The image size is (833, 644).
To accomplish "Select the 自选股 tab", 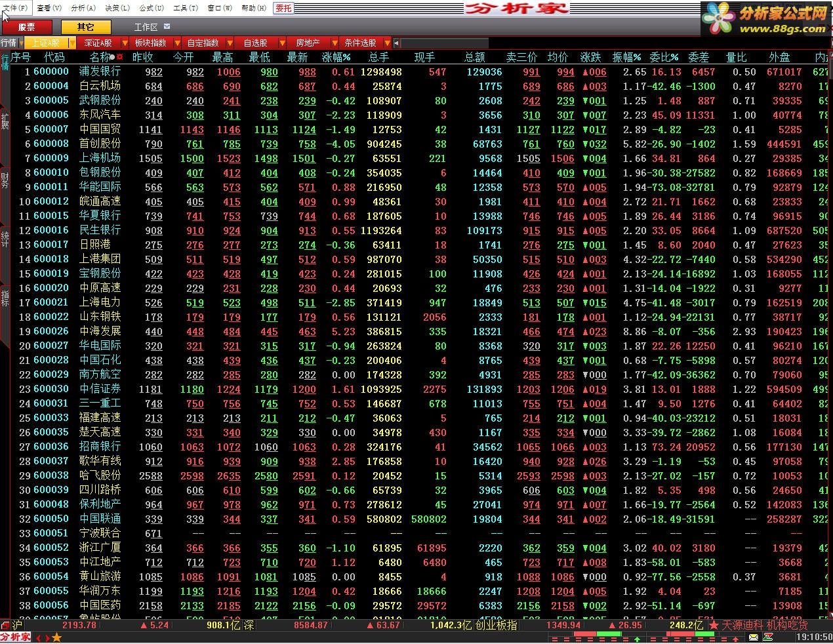I will pos(255,43).
